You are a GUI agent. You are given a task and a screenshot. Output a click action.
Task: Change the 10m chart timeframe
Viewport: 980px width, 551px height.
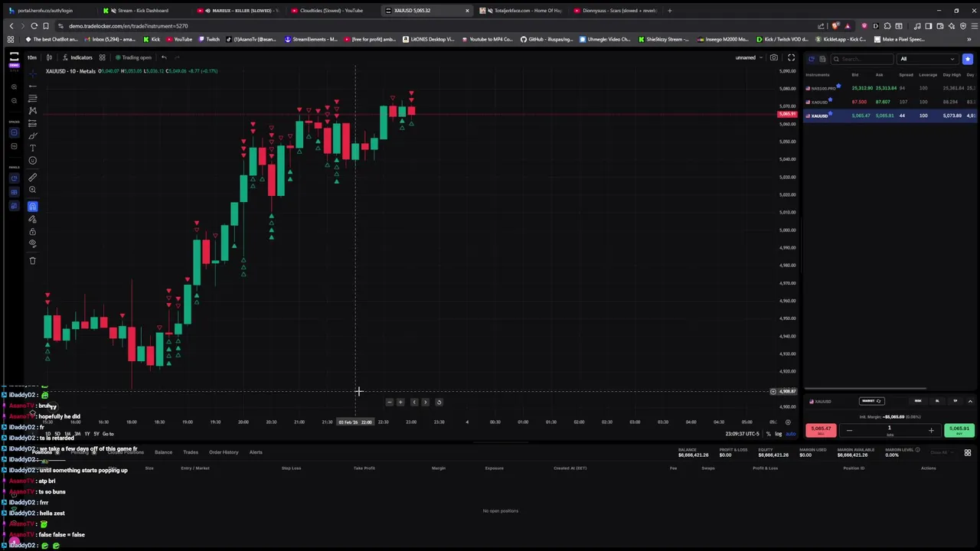click(x=31, y=57)
